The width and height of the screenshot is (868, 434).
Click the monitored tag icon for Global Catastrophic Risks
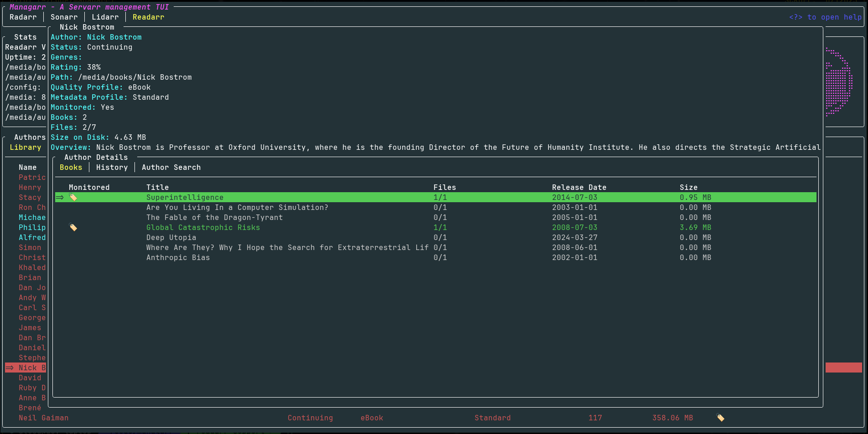[73, 227]
